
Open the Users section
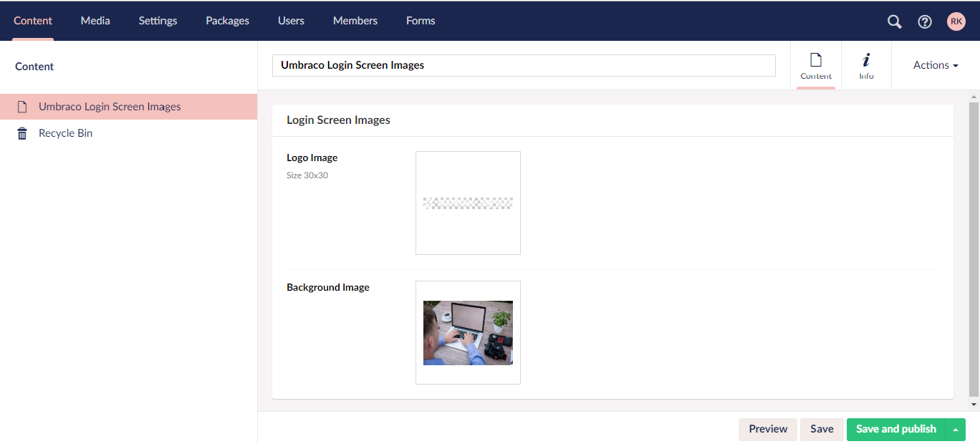click(x=291, y=21)
